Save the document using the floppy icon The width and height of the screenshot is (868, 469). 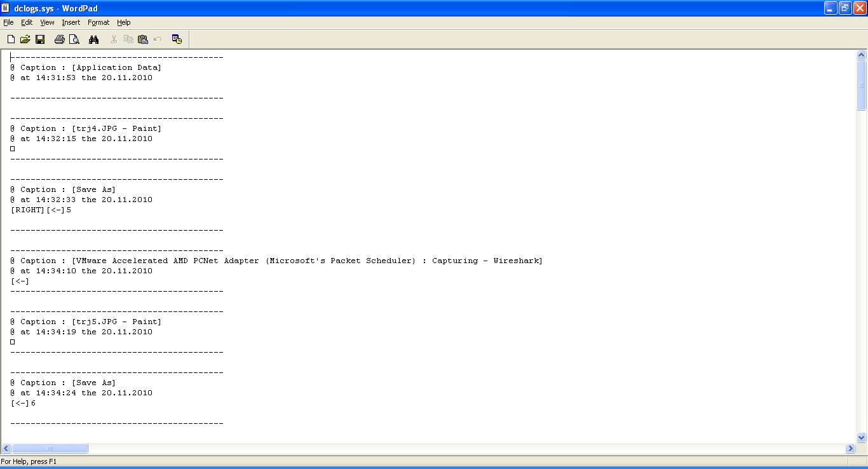[40, 39]
